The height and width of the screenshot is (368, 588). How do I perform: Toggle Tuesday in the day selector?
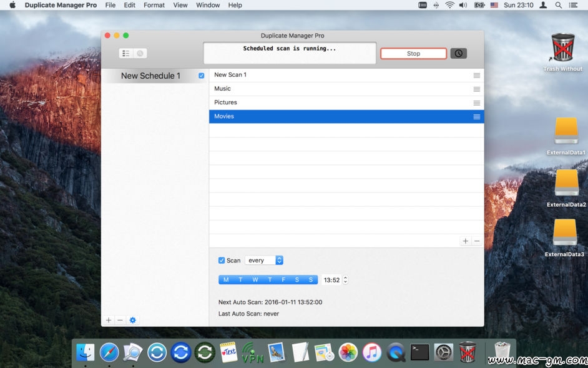240,280
